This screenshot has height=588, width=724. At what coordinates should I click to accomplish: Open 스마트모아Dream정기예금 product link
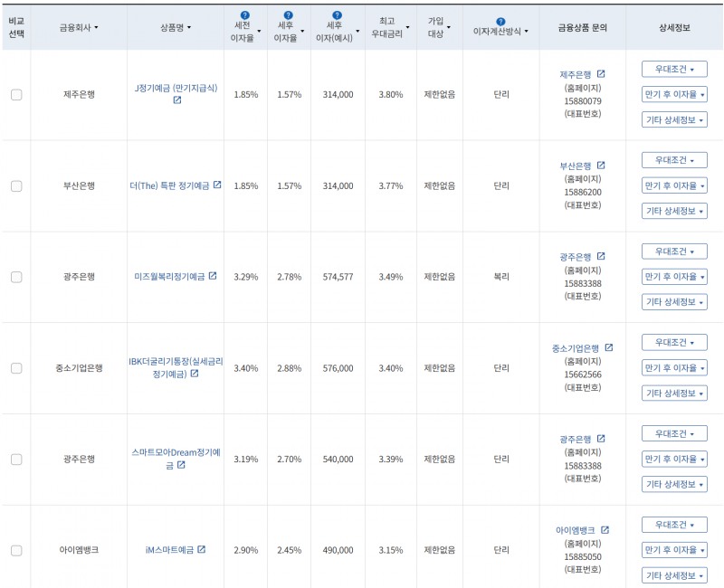[176, 459]
